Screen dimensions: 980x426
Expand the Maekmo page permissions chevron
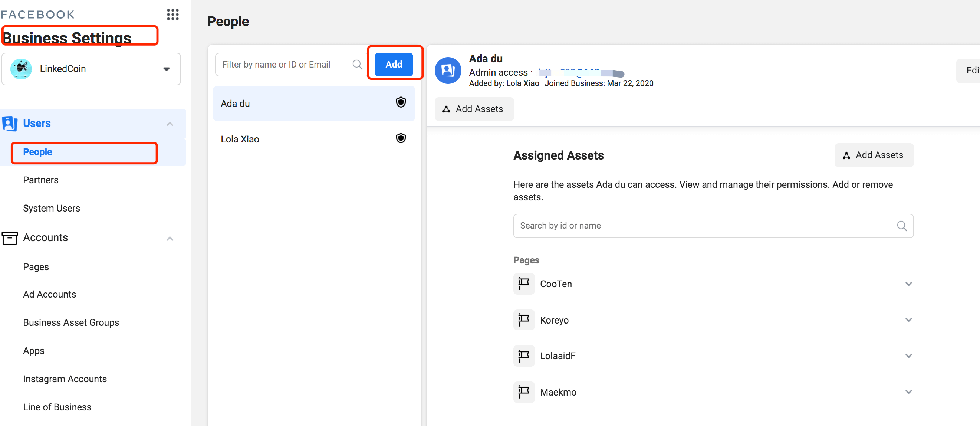908,392
